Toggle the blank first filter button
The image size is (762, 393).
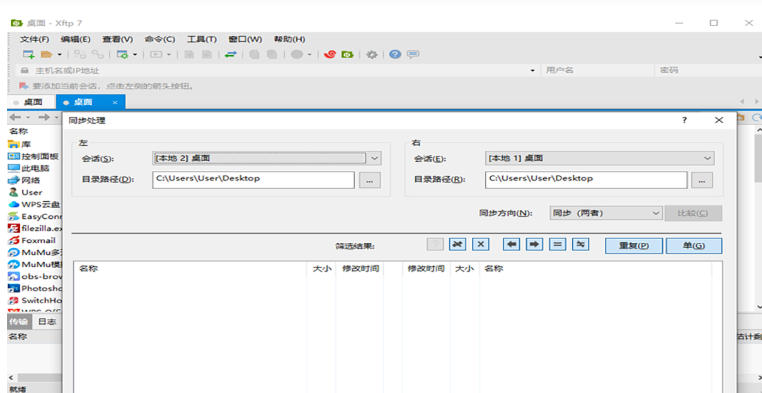435,244
